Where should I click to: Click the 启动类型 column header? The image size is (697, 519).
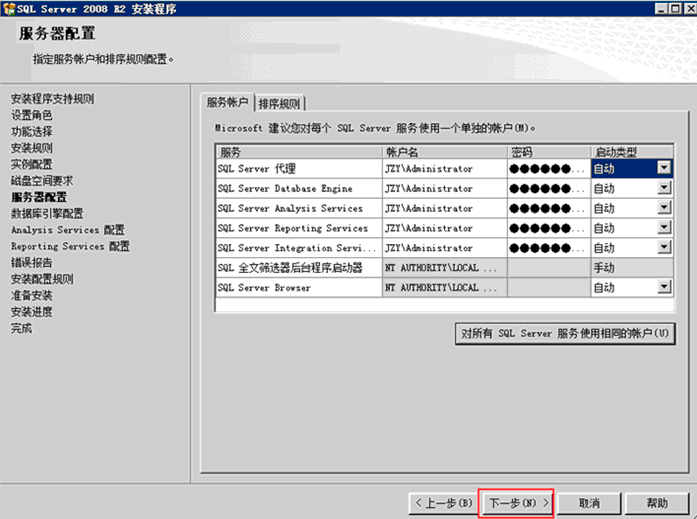pos(632,152)
